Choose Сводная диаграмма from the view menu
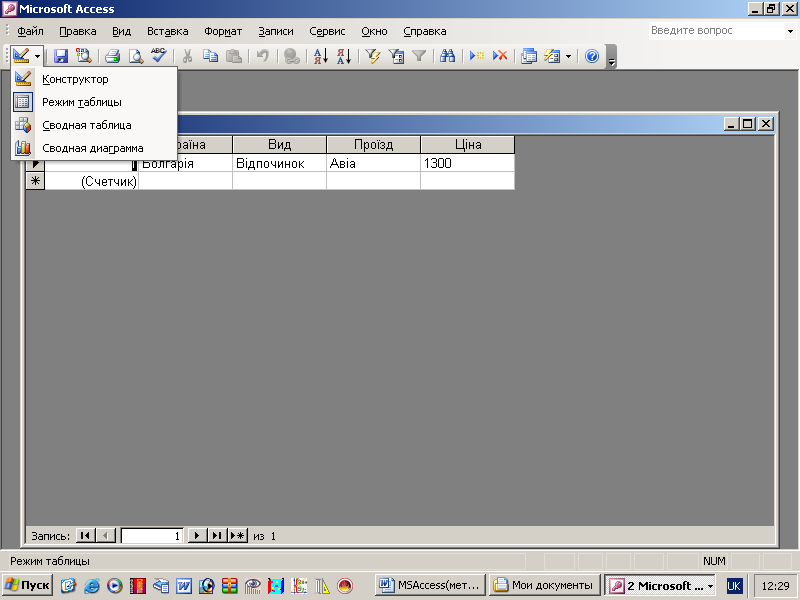 [93, 148]
